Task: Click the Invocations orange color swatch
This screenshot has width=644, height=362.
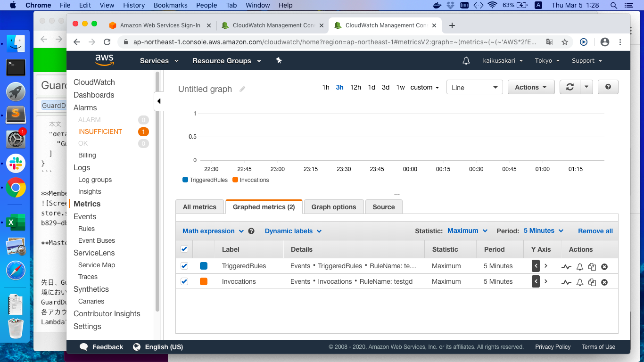Action: point(204,281)
